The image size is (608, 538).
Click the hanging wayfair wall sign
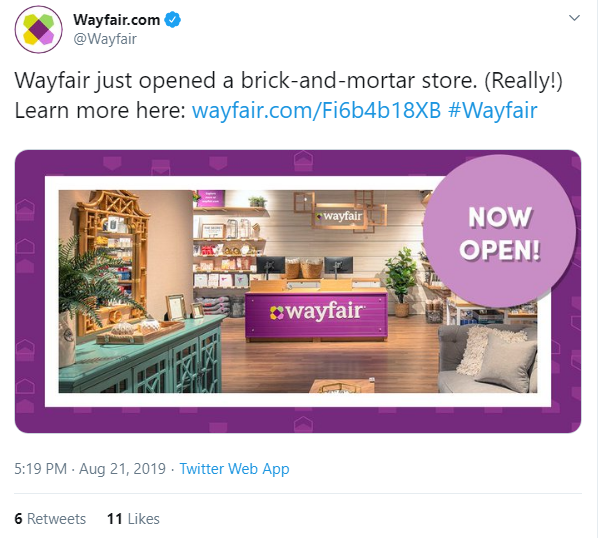[340, 216]
